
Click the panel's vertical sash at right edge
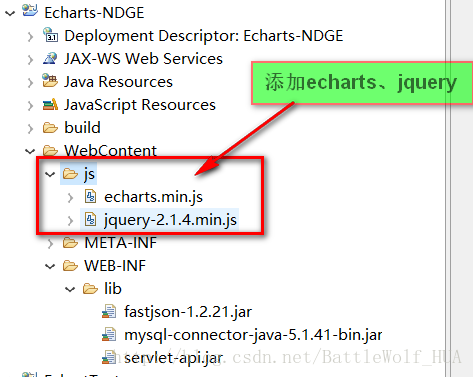(x=448, y=188)
